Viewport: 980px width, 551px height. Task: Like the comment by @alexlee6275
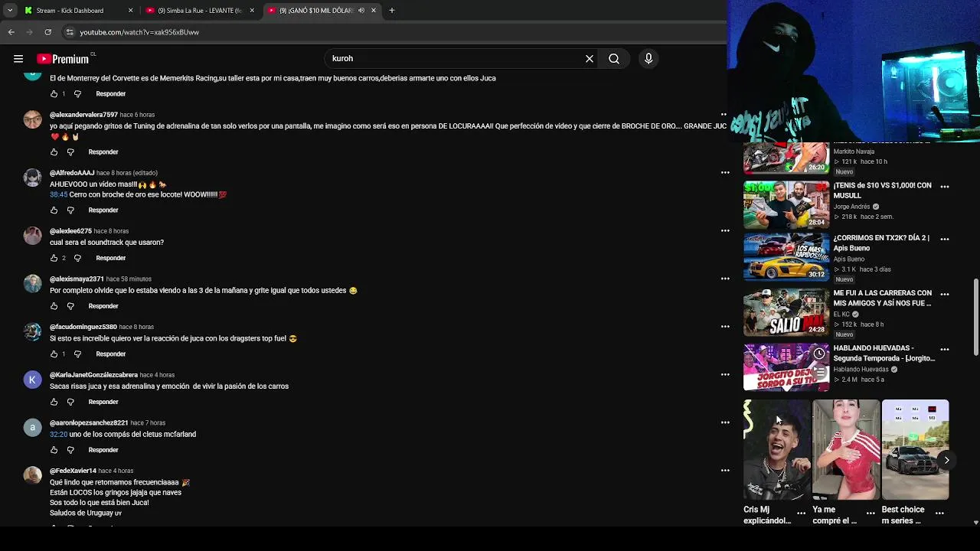tap(54, 258)
